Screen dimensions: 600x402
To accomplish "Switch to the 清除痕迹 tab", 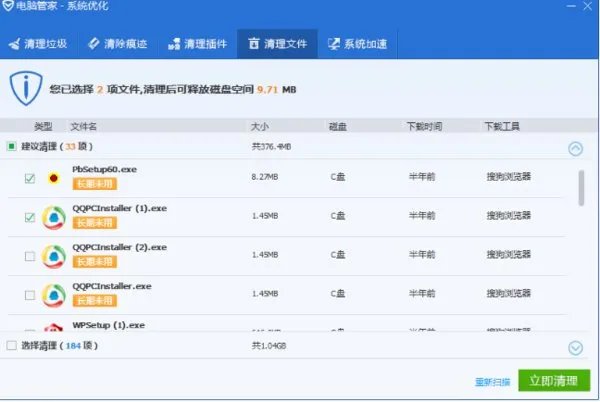I will click(118, 44).
